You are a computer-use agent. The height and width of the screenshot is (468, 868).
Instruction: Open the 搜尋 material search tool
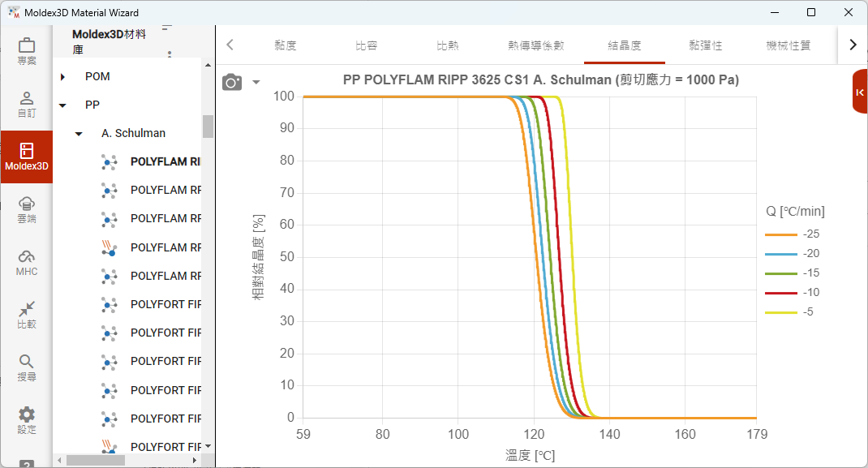[x=26, y=367]
